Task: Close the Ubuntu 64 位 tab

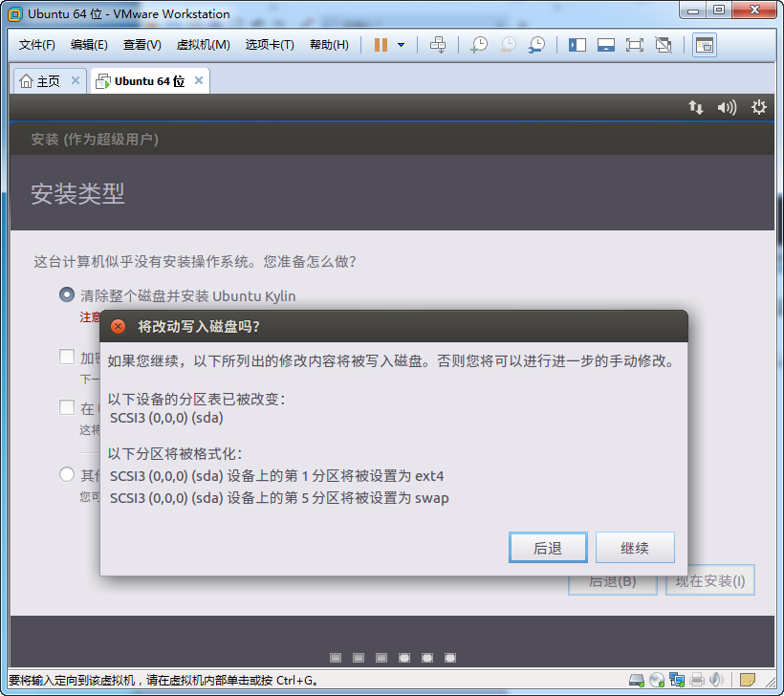Action: [x=199, y=80]
